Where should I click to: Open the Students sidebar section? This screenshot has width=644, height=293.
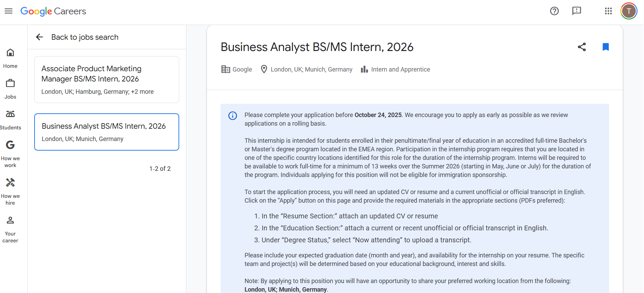tap(10, 120)
